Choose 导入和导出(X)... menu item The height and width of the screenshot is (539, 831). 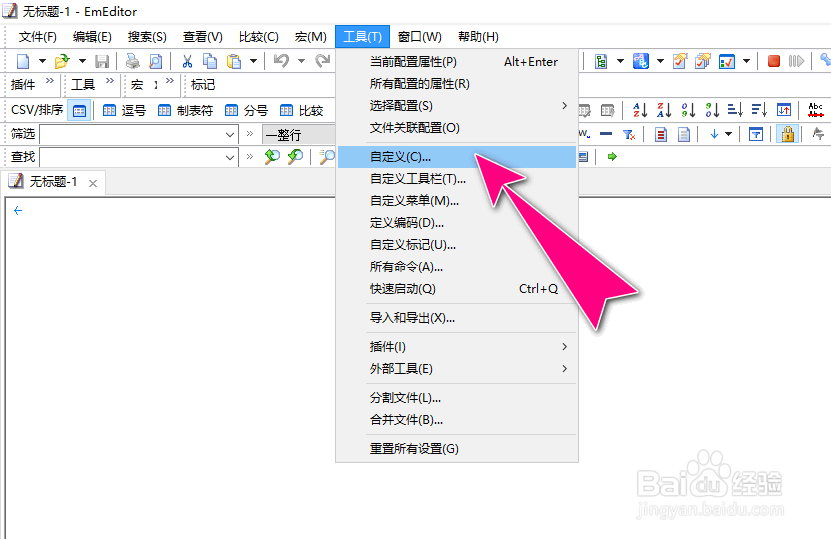[457, 318]
